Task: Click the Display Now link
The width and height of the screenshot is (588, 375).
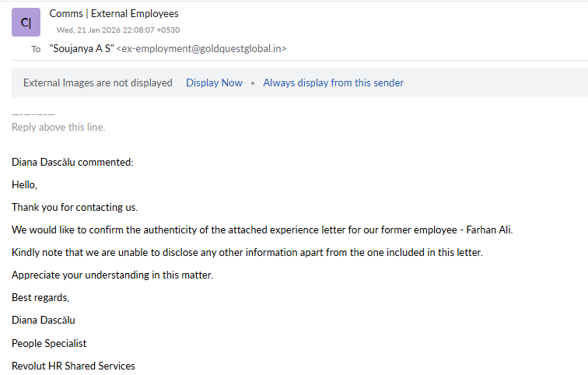Action: coord(214,83)
